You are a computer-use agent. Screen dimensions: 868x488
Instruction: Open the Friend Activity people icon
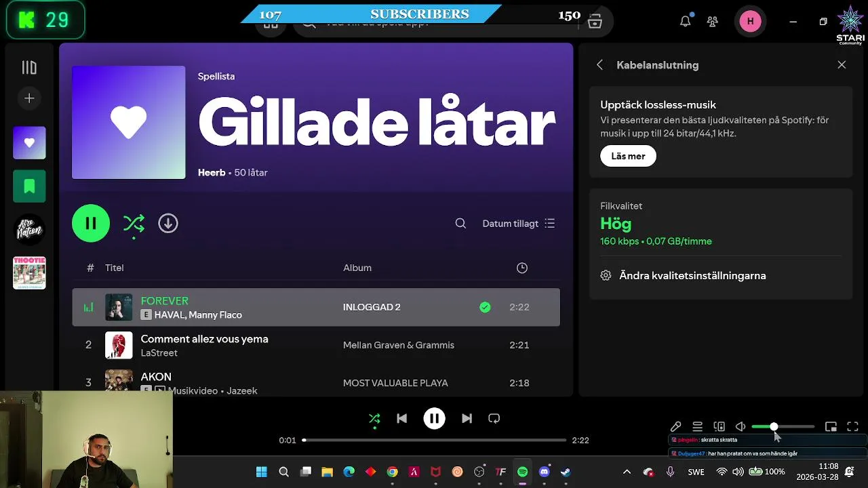tap(712, 21)
